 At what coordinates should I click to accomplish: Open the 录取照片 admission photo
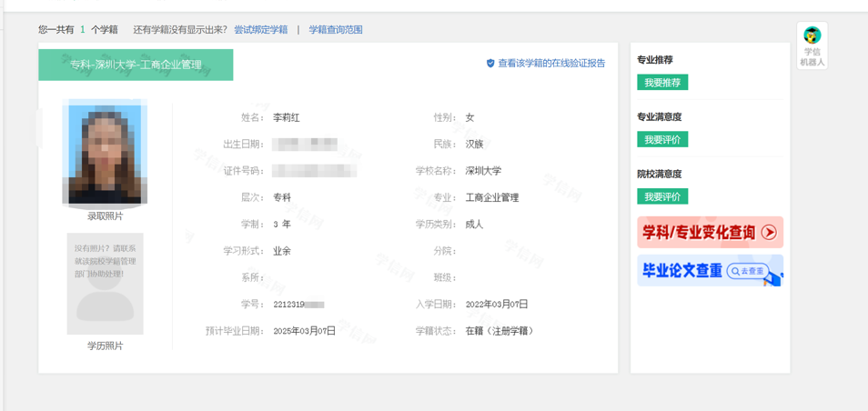pos(105,152)
